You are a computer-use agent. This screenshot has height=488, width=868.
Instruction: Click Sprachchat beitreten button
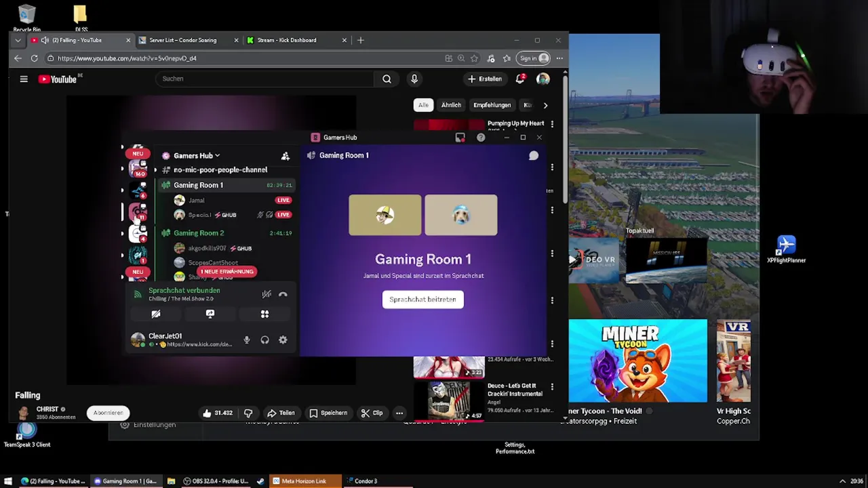[x=422, y=300]
